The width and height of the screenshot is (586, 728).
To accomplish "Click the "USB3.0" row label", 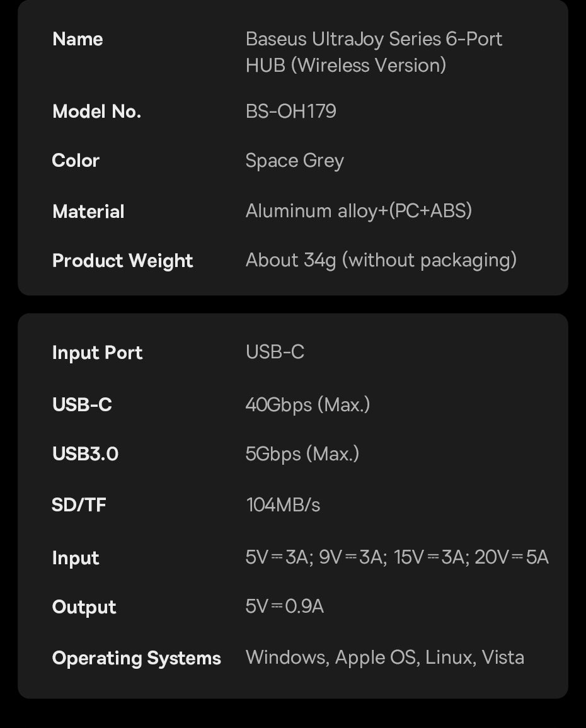I will (x=85, y=454).
